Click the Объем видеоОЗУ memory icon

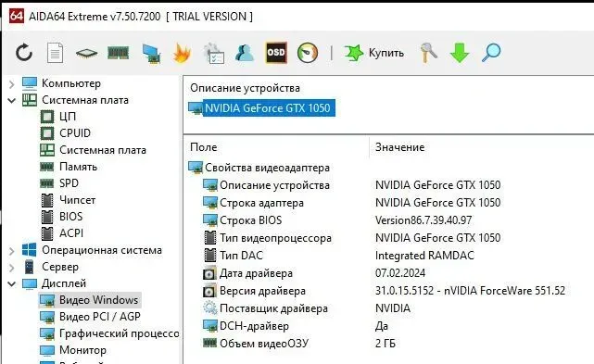pos(209,344)
